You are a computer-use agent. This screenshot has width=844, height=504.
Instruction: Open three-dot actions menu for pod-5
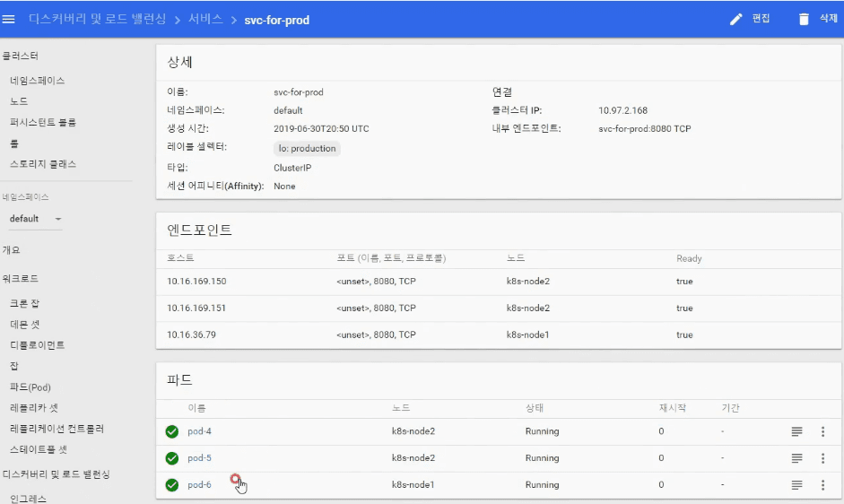[x=822, y=458]
